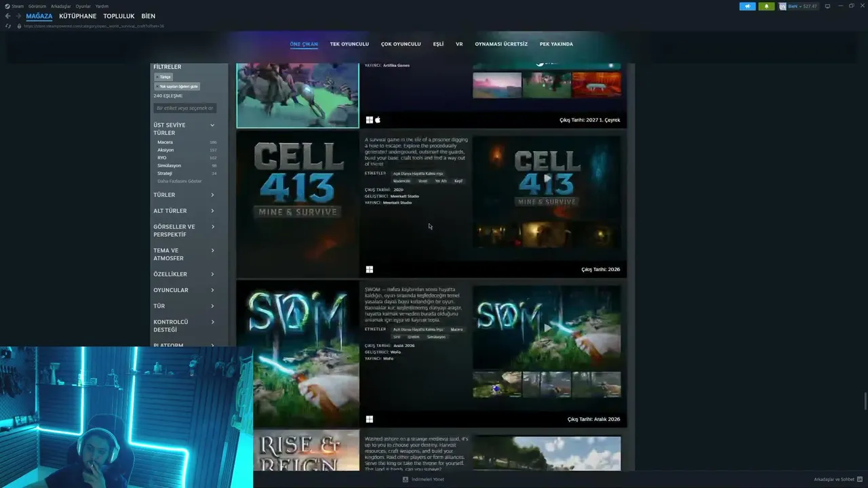Open the blue announcements megaphone button
The image size is (868, 488).
(x=747, y=6)
